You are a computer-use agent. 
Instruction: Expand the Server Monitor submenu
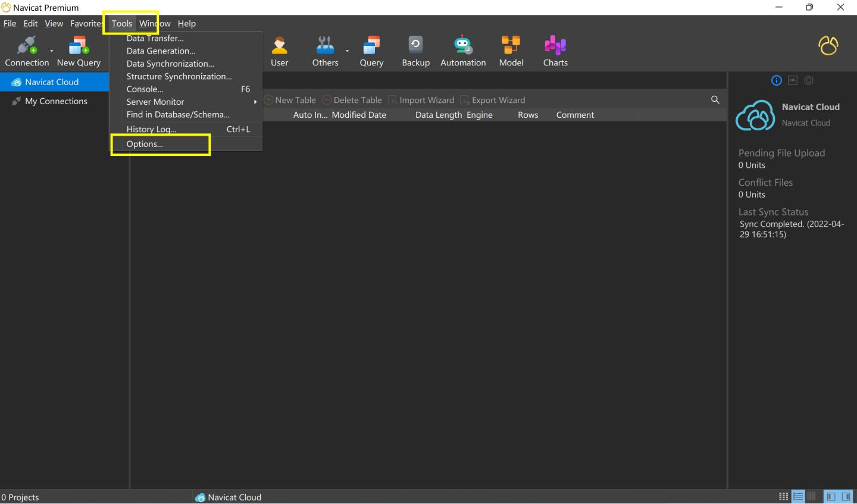pos(186,102)
